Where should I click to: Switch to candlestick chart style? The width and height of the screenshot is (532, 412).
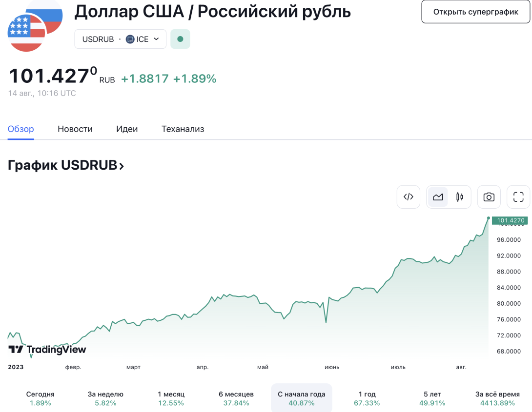pos(460,197)
